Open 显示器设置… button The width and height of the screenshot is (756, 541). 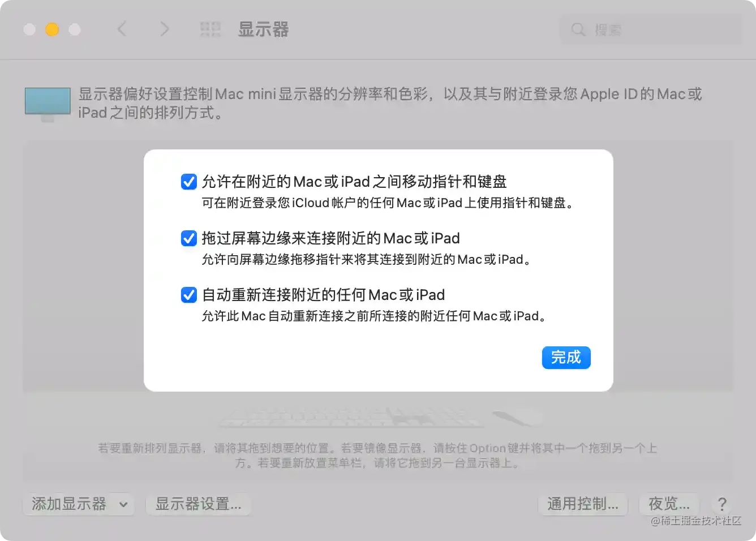[199, 504]
